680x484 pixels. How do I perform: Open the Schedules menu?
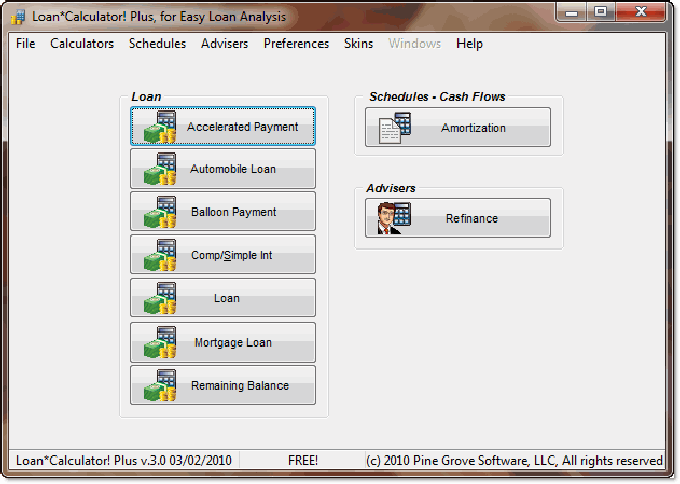coord(157,44)
